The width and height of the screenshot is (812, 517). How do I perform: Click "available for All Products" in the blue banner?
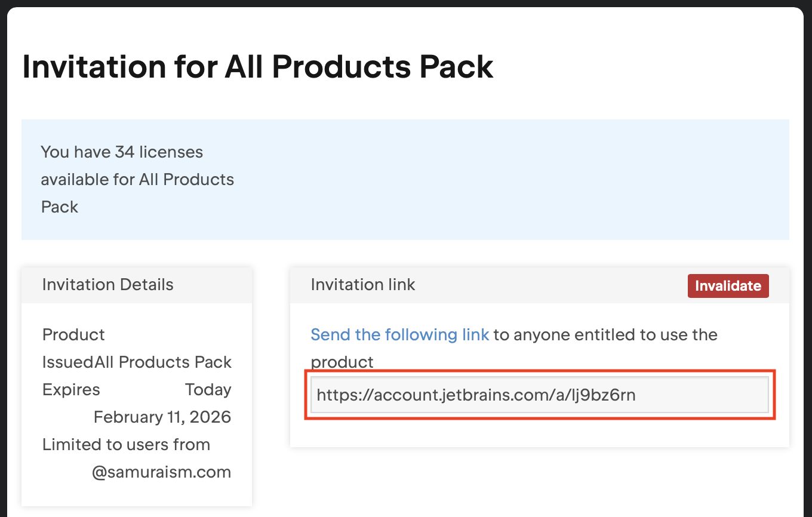pos(137,180)
